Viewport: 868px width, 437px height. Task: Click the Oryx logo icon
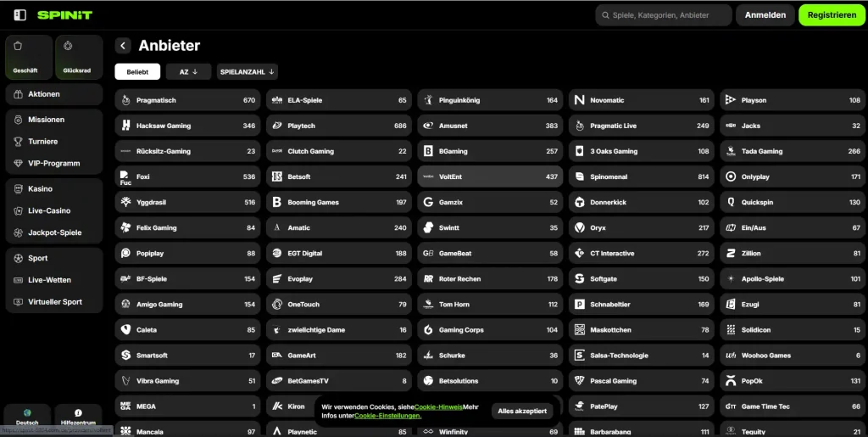click(580, 227)
